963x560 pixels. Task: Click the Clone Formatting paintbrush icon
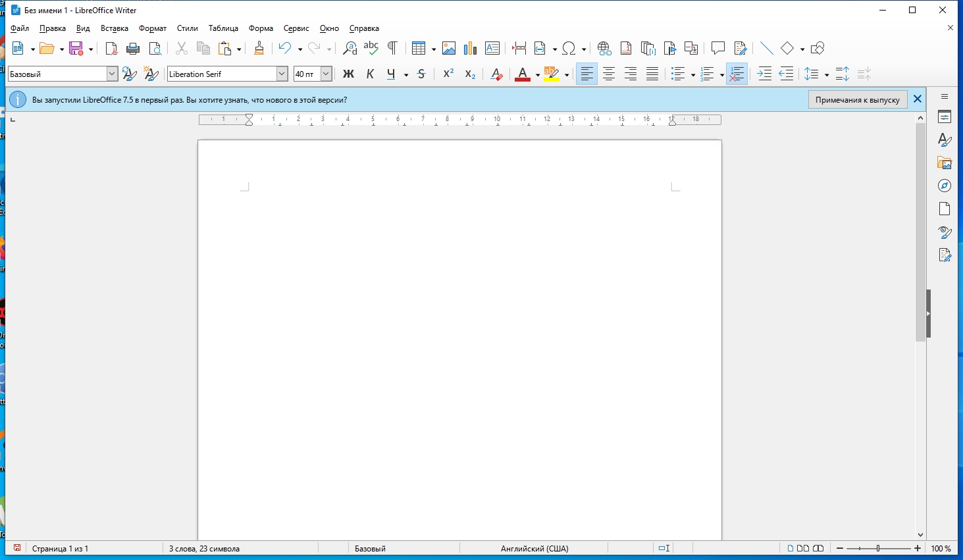(259, 49)
